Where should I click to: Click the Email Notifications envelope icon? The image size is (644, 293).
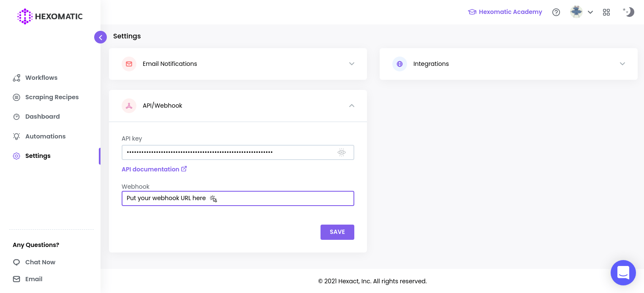[x=129, y=64]
